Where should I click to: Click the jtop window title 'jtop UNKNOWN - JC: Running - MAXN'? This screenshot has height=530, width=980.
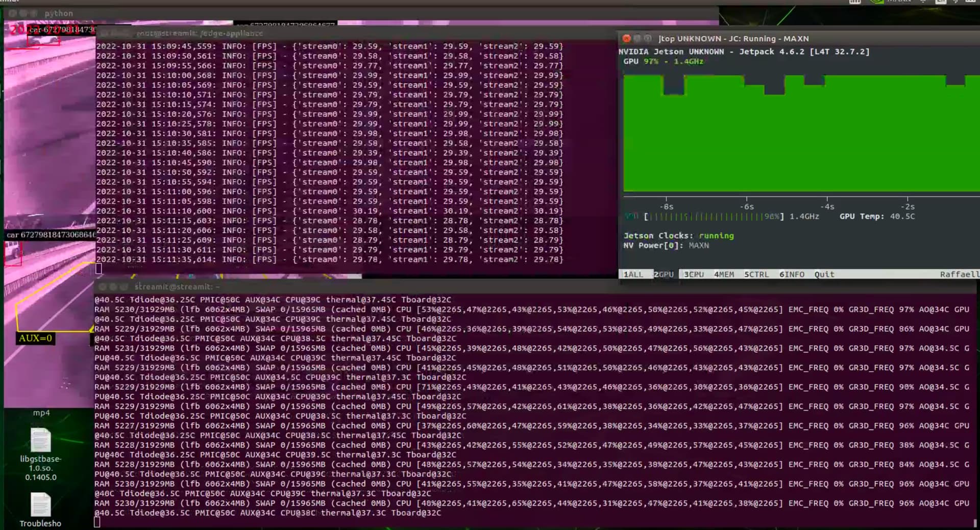click(733, 38)
